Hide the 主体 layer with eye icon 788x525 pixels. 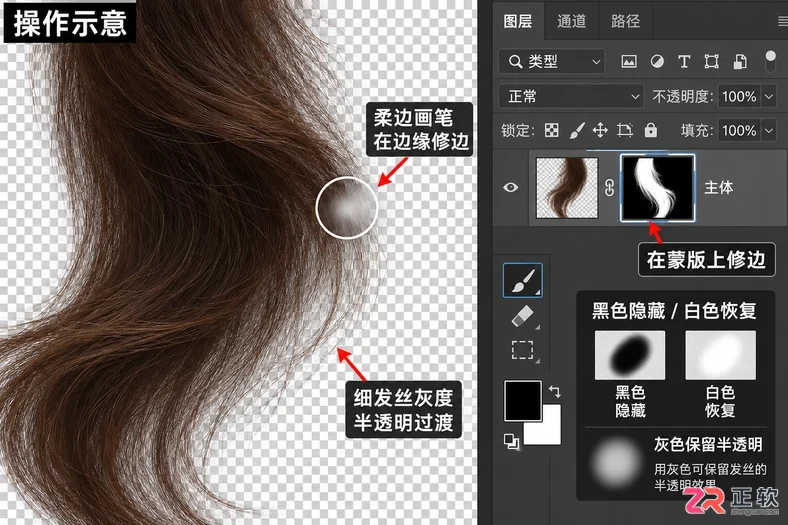pos(511,187)
